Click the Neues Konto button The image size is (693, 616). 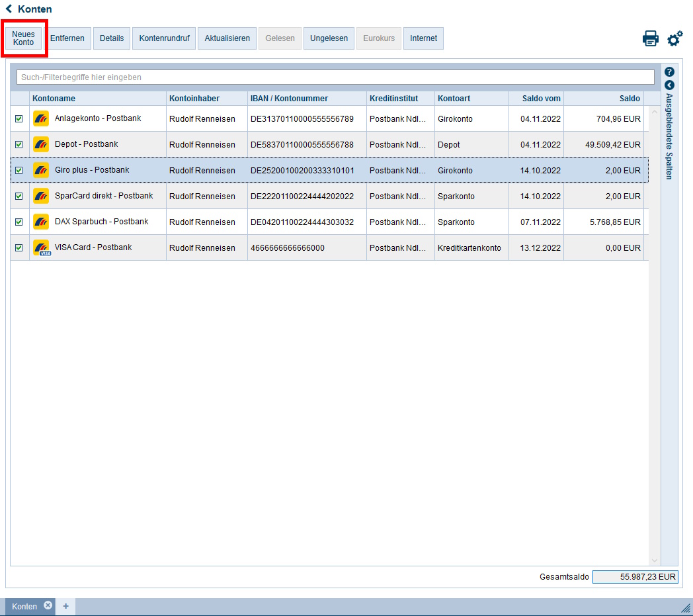(23, 38)
